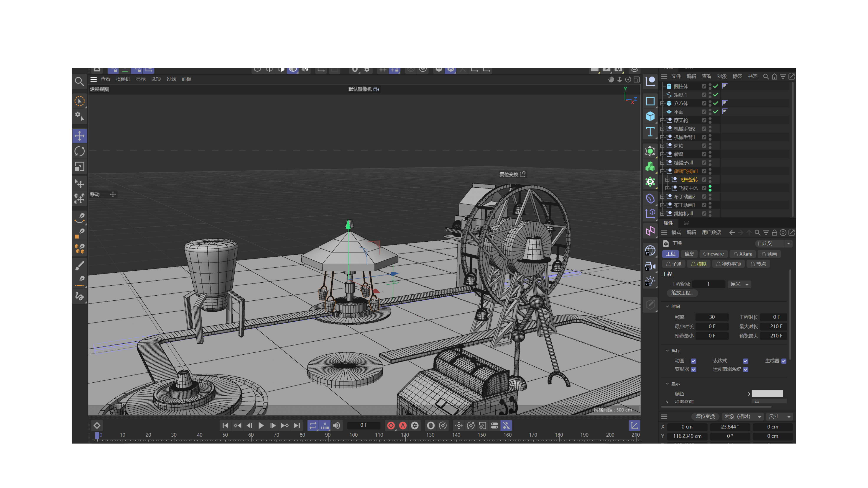Click the 颜色 display color swatch

pos(767,394)
